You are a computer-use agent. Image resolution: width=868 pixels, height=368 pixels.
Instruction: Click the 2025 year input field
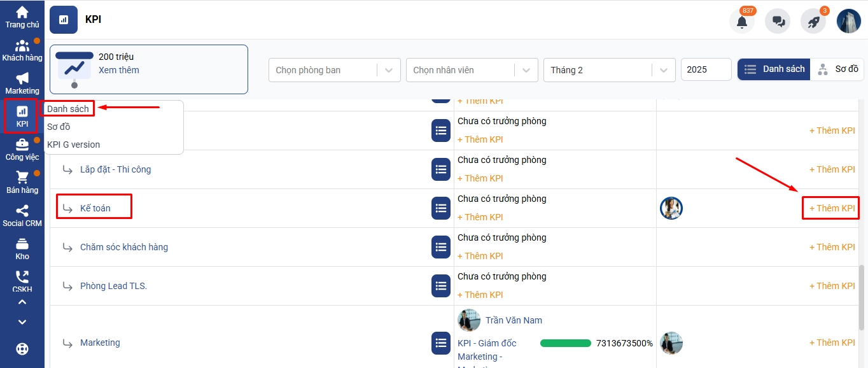[706, 70]
